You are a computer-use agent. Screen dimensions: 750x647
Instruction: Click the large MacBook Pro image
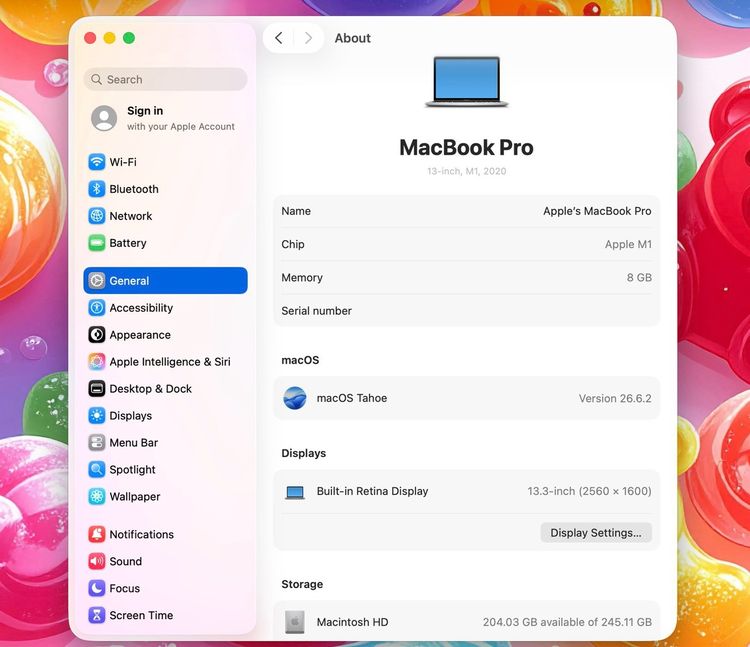point(467,81)
